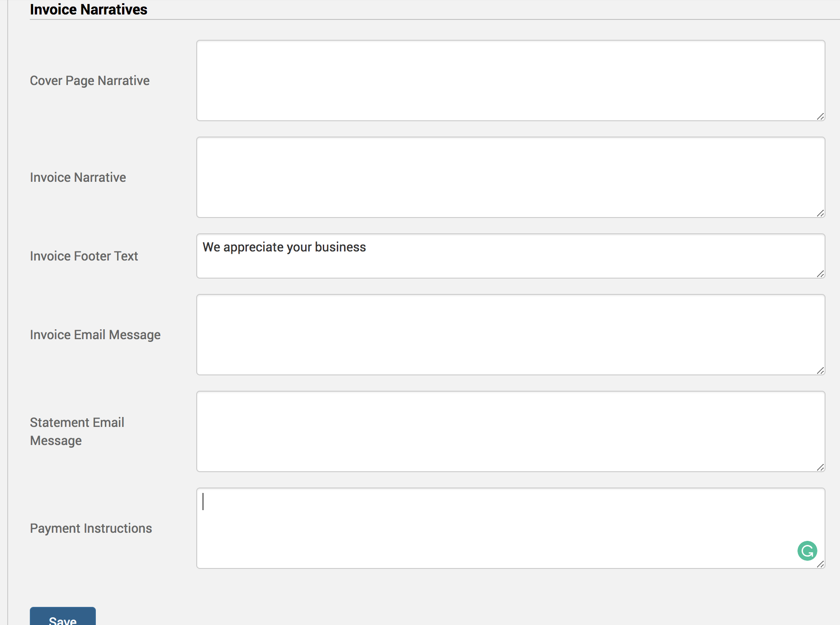Click the Save button
The image size is (840, 625).
pos(63,618)
